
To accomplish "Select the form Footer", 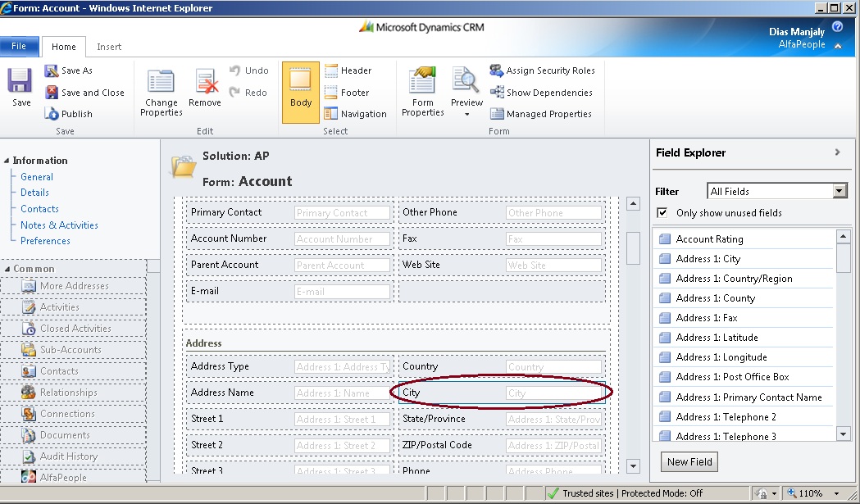I will tap(347, 93).
